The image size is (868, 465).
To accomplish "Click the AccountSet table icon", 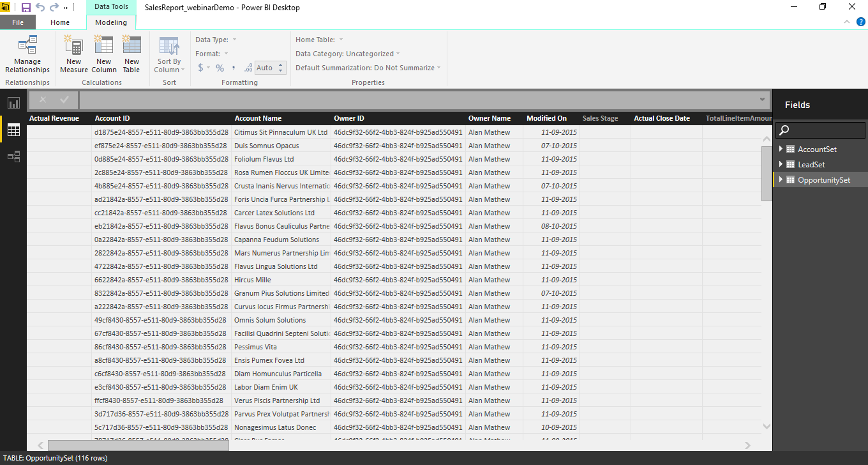I will tap(790, 149).
